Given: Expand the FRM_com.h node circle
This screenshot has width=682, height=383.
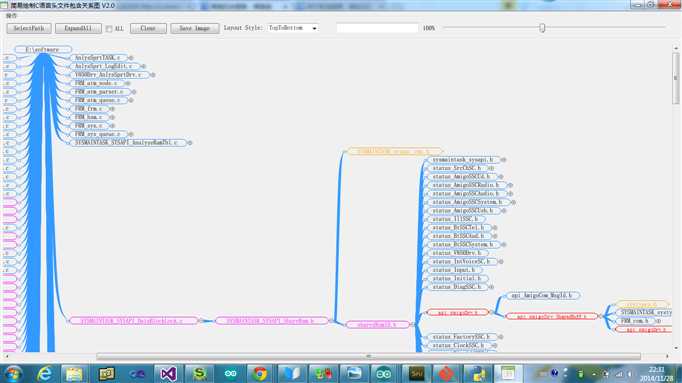Looking at the screenshot, I should pyautogui.click(x=658, y=321).
